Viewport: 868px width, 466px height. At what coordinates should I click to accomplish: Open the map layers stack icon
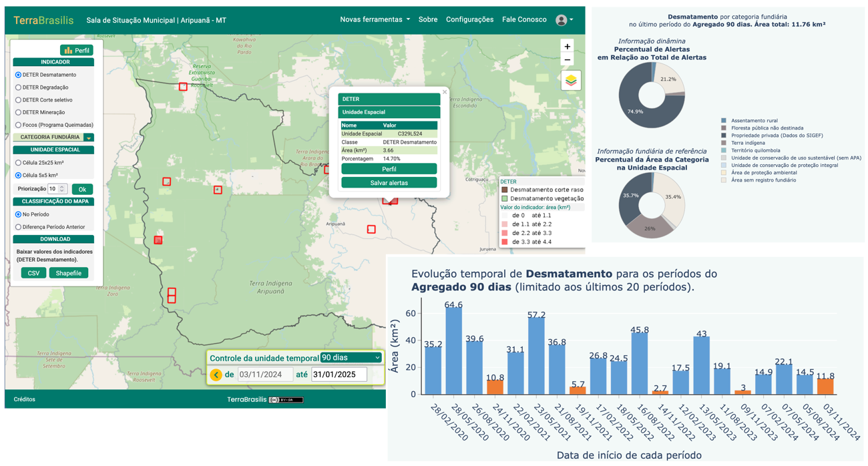pos(571,81)
